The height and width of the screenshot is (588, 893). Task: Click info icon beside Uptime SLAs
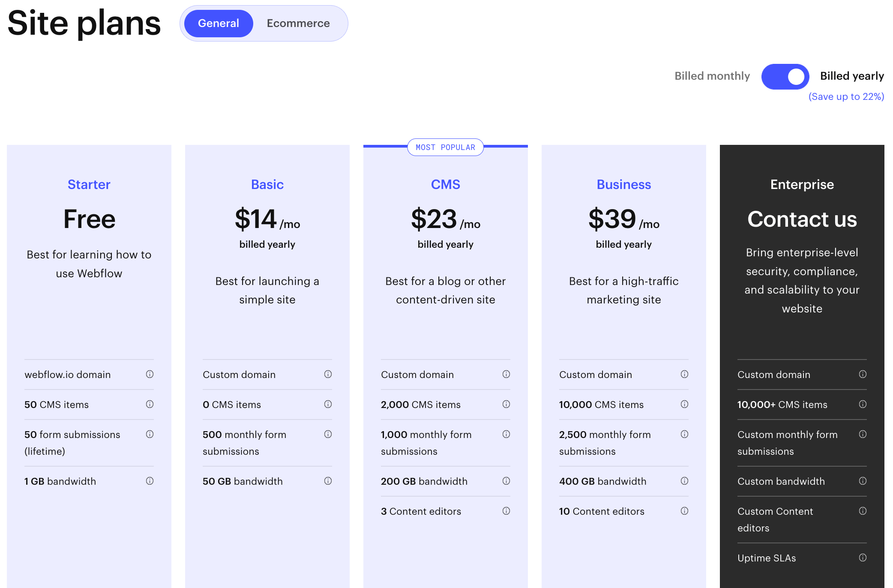pyautogui.click(x=863, y=558)
